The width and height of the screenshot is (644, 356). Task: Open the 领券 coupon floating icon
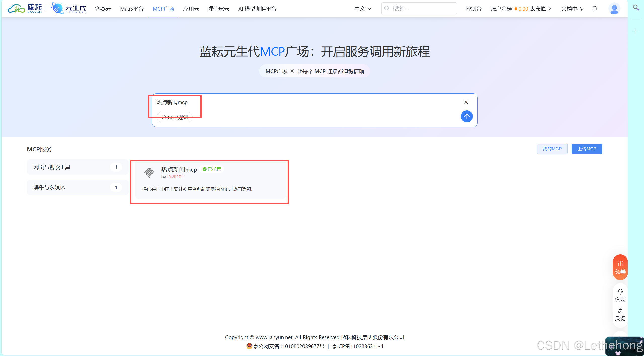(x=620, y=267)
